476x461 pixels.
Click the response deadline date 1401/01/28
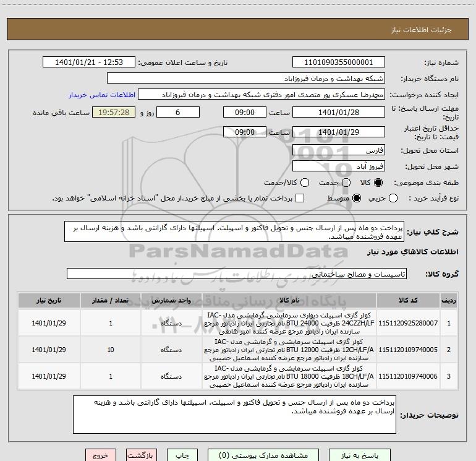coord(339,113)
